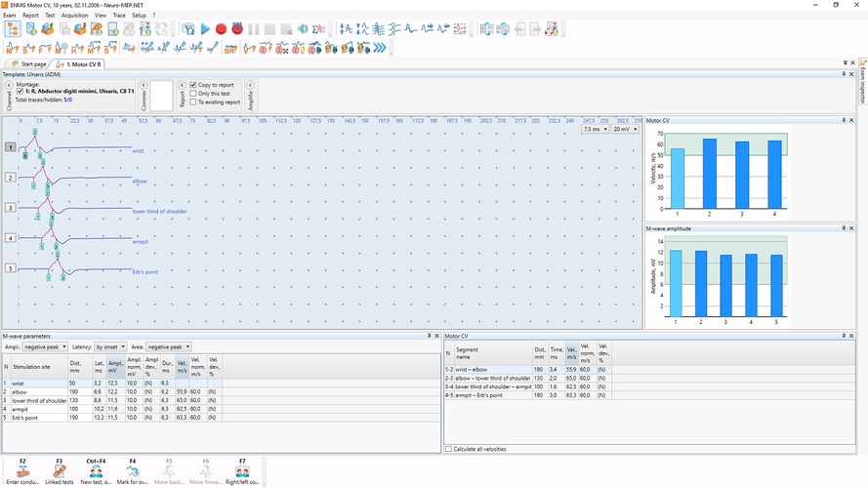Enable the Only this test checkbox
The image size is (868, 488).
click(193, 94)
